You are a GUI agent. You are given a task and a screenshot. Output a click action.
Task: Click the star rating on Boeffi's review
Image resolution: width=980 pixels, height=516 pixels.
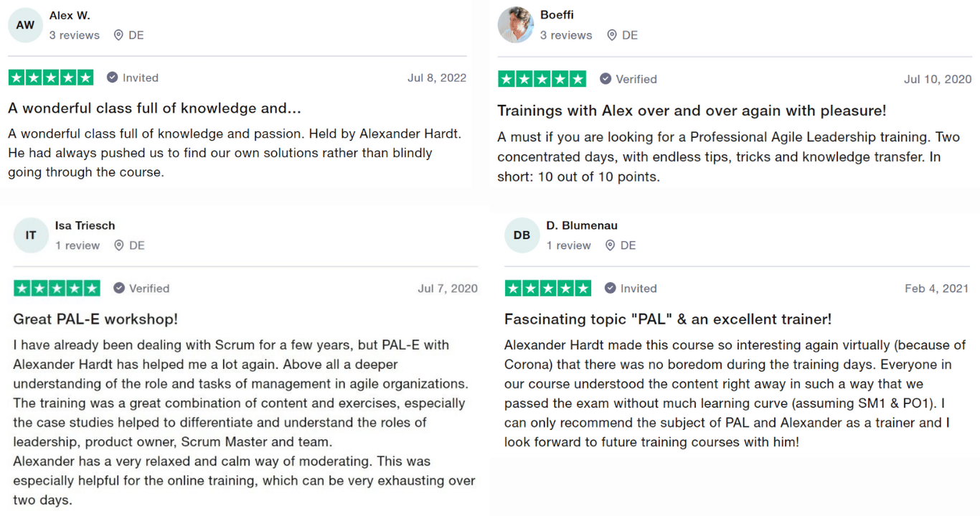(x=542, y=79)
